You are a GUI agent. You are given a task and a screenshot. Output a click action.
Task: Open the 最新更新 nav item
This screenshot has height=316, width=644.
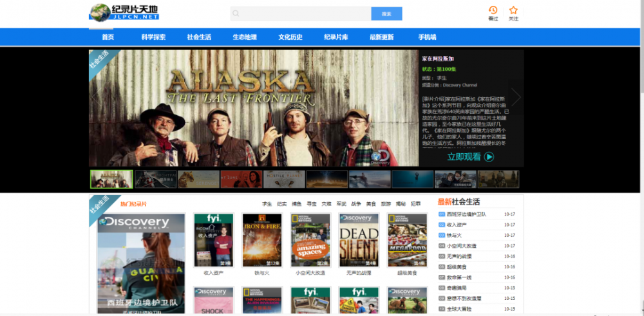[381, 37]
